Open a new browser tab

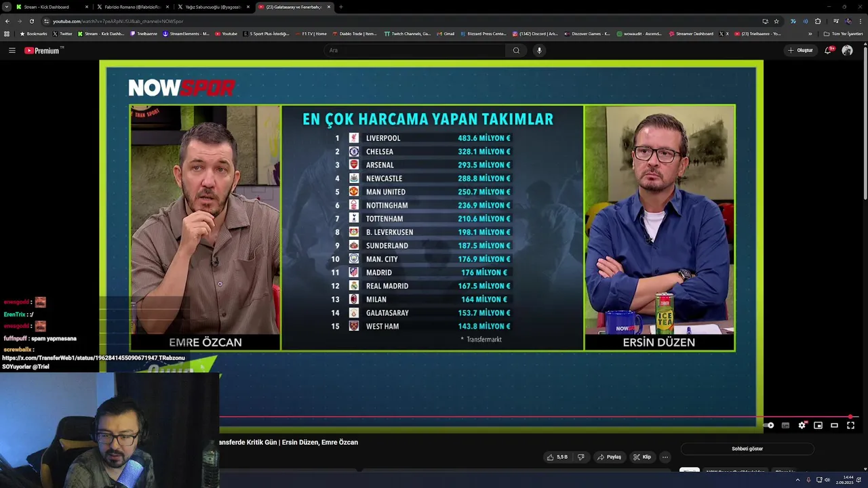[x=340, y=7]
